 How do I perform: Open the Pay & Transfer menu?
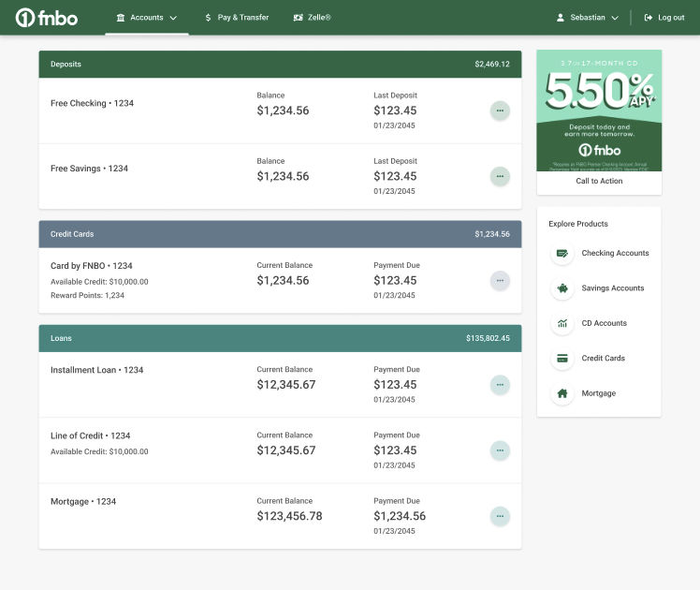[x=236, y=18]
